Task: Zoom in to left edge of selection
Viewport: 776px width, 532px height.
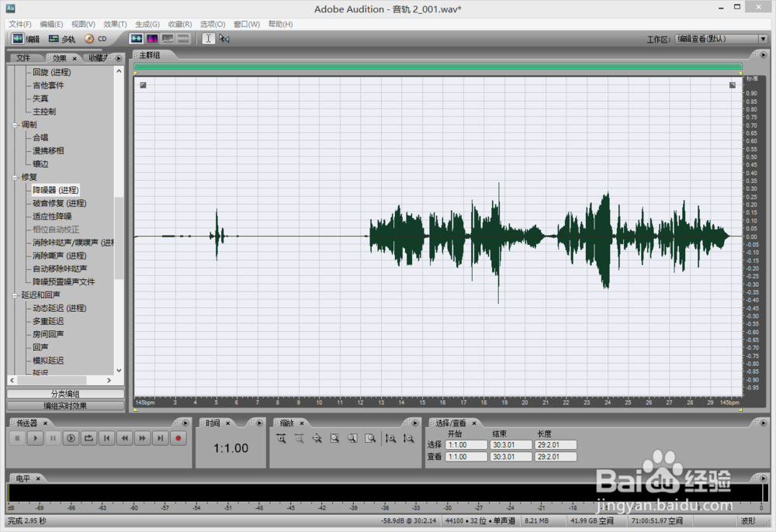Action: point(352,439)
